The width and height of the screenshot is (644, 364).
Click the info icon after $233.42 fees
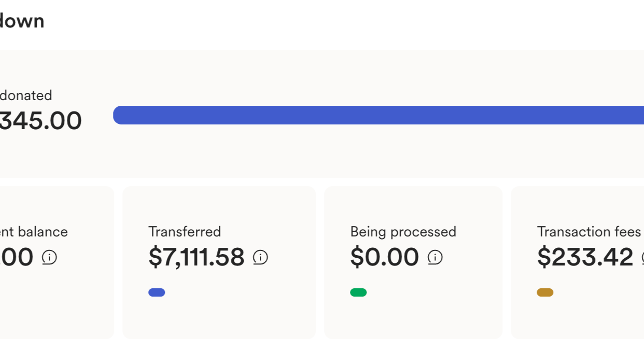tap(642, 257)
